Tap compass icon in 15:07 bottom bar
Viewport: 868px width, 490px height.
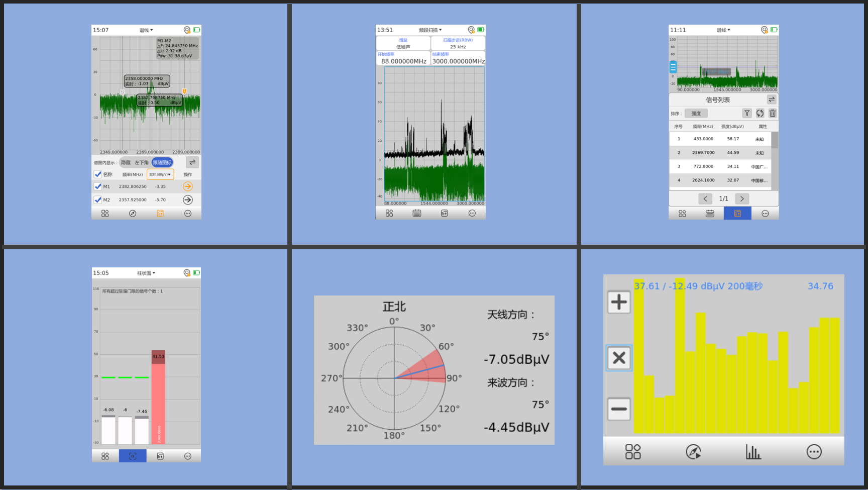pyautogui.click(x=133, y=214)
